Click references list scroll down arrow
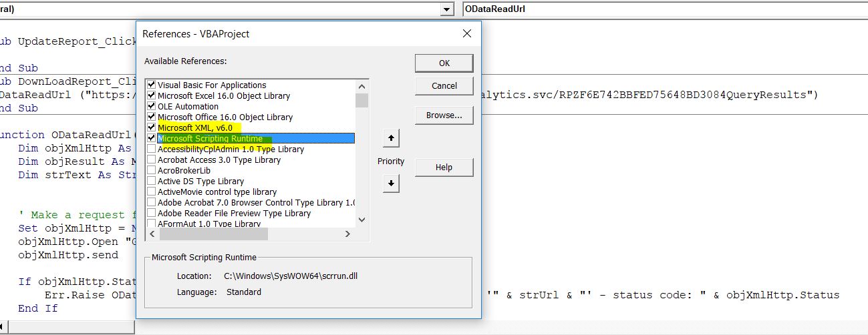The width and height of the screenshot is (868, 335). tap(362, 220)
